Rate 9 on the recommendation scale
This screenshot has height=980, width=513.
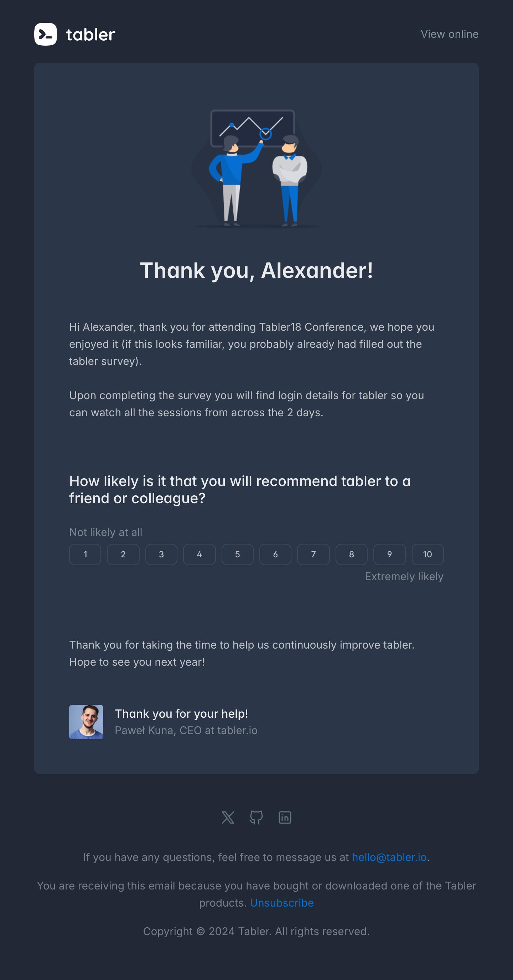(389, 554)
